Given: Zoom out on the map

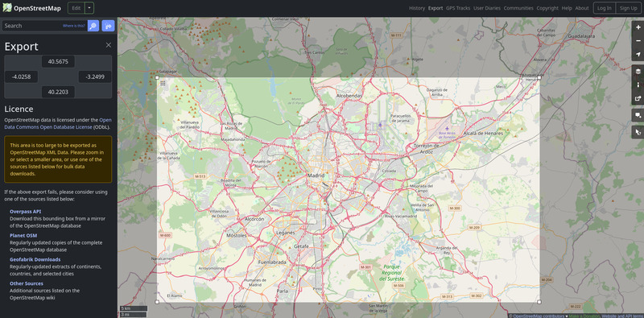Looking at the screenshot, I should pos(638,41).
